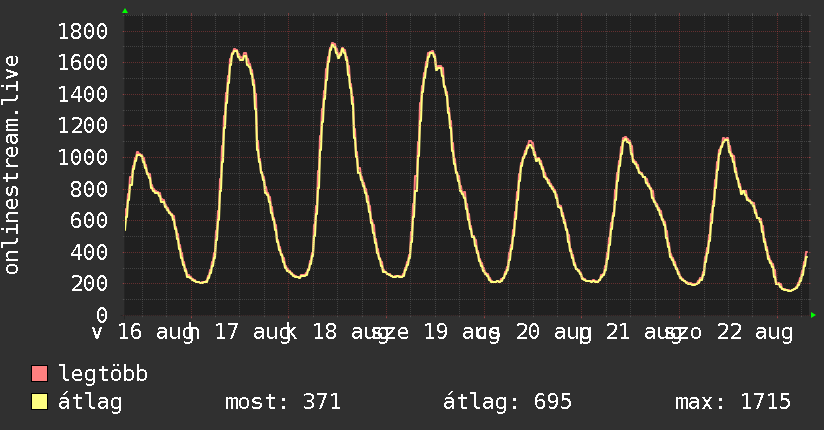Click the green arrow atop the y-axis
824x430 pixels.
click(125, 11)
